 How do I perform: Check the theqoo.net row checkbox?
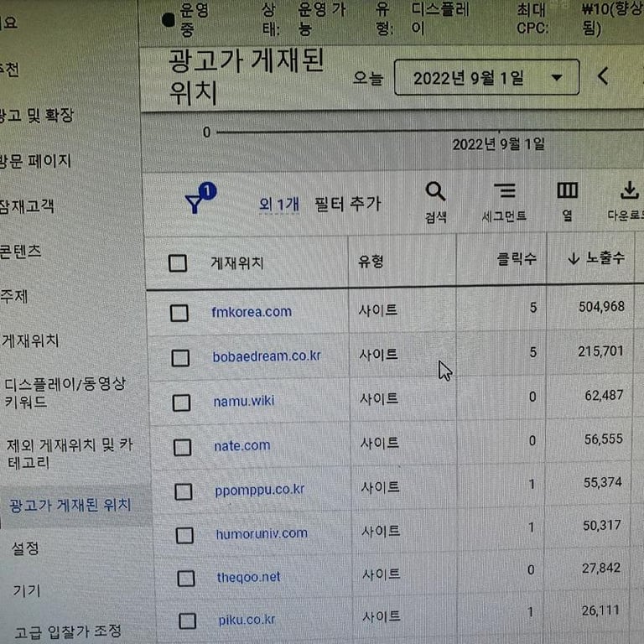pyautogui.click(x=185, y=579)
